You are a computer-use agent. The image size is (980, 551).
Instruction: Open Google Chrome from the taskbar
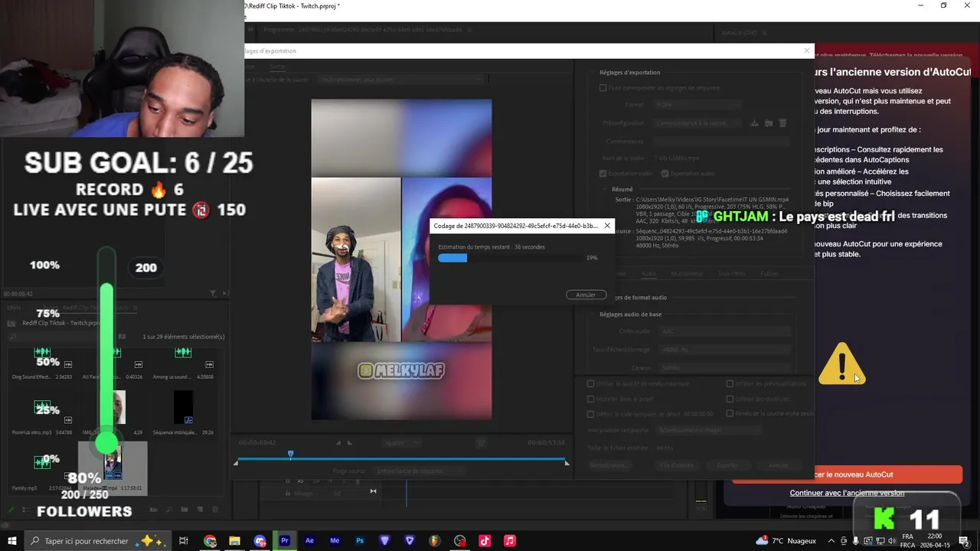pos(210,541)
